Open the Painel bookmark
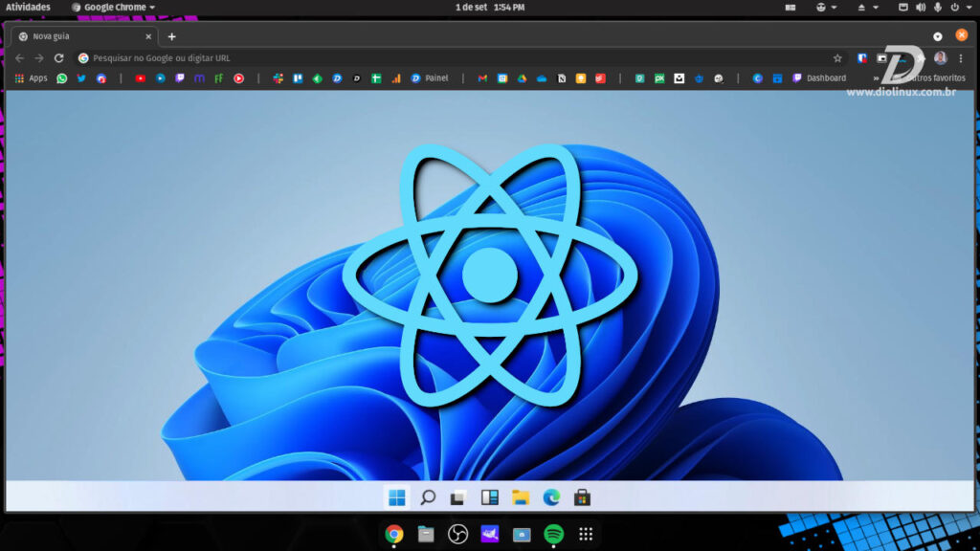The image size is (980, 551). tap(432, 77)
